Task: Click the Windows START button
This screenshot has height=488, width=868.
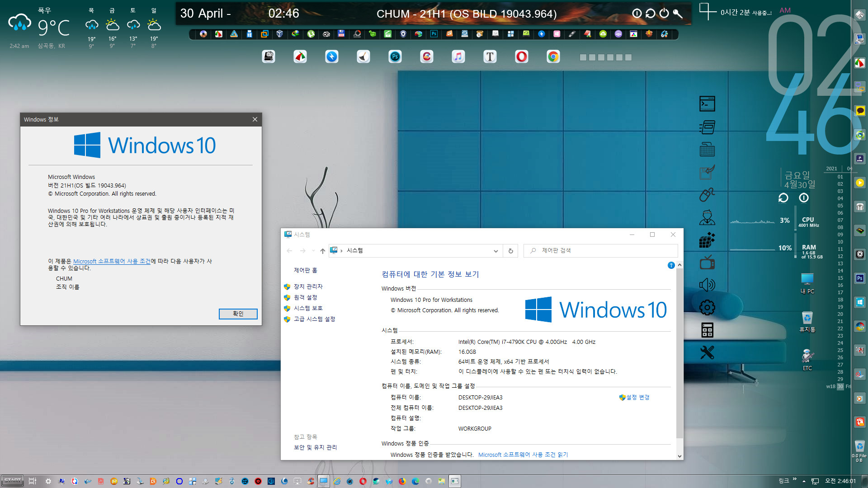Action: tap(12, 481)
